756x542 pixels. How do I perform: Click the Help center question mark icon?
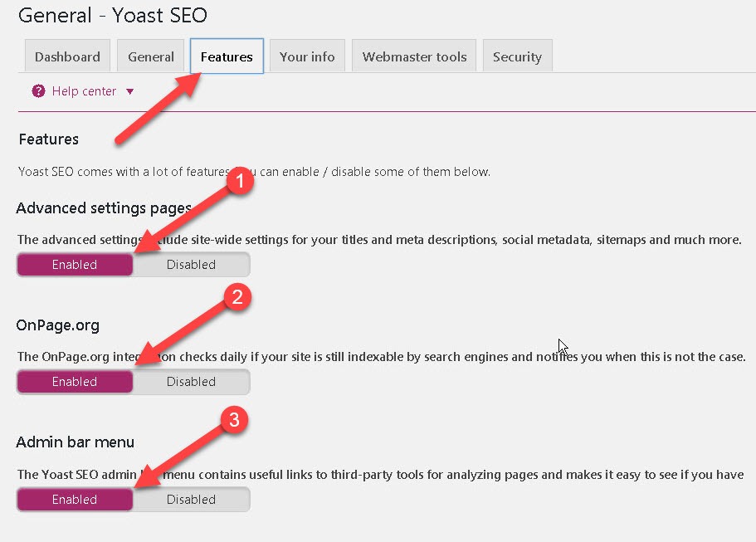[39, 92]
